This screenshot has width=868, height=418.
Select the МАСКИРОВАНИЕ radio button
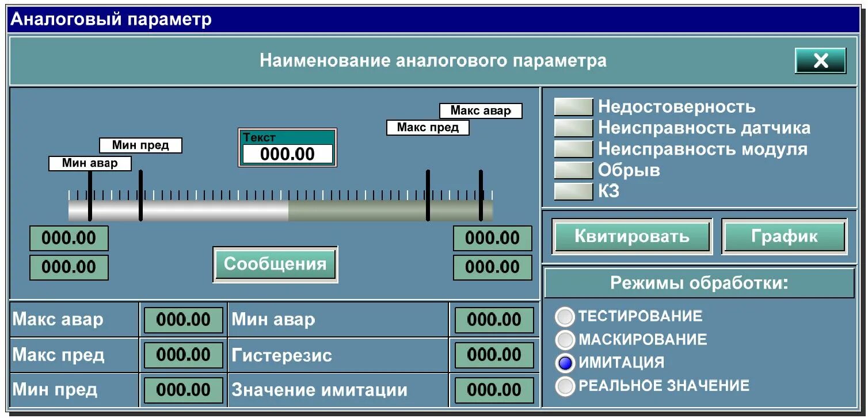565,340
